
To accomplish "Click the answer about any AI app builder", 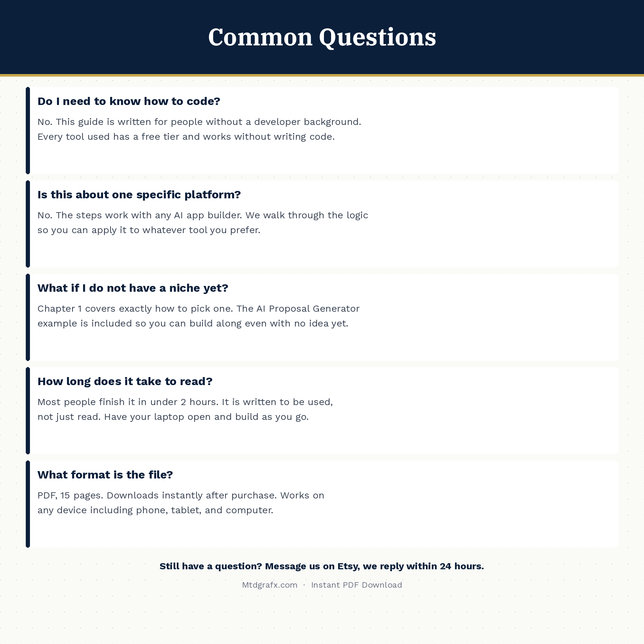I will click(203, 223).
